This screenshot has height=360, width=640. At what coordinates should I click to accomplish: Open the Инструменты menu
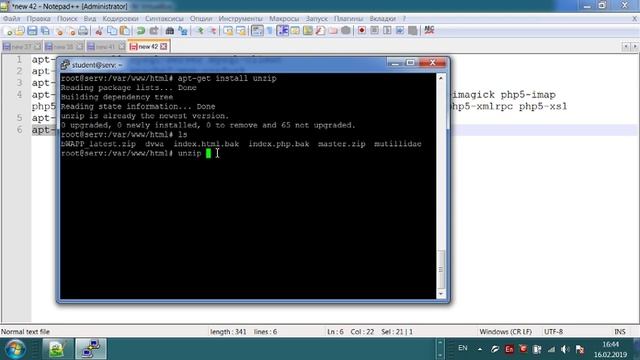click(x=240, y=19)
